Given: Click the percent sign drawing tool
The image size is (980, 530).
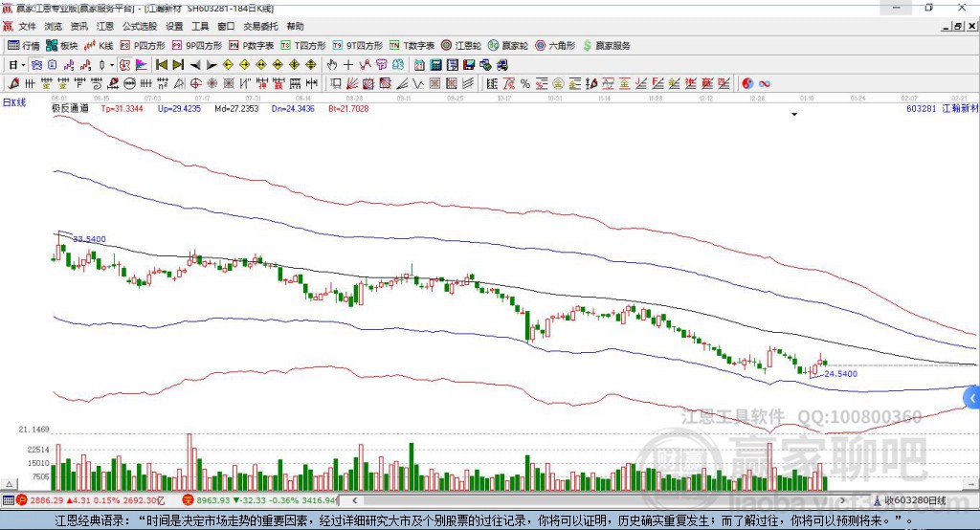Looking at the screenshot, I should point(524,83).
